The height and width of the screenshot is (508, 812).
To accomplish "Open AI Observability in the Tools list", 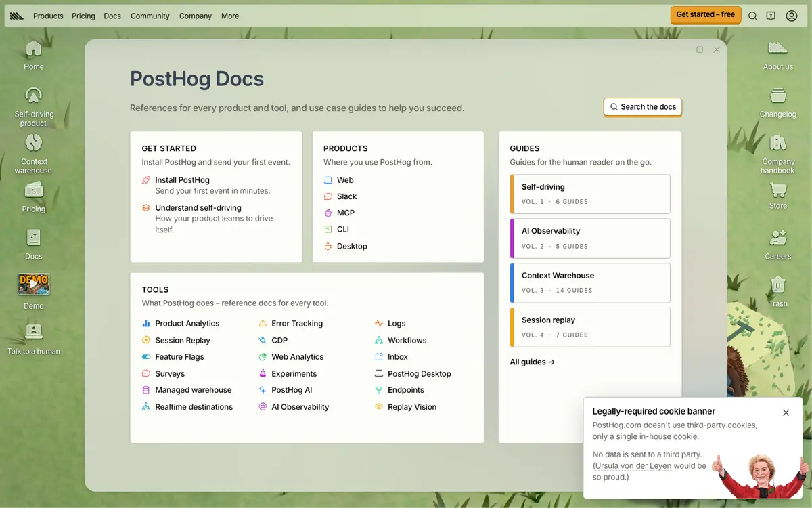I will pyautogui.click(x=300, y=407).
